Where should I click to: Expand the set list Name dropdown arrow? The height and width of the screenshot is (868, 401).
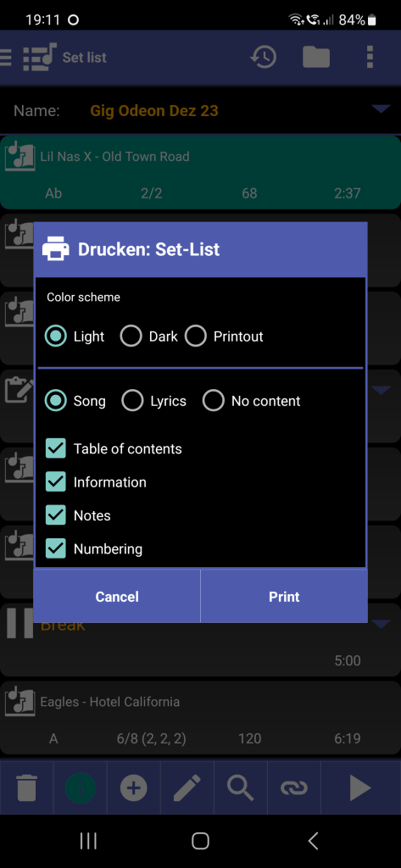point(381,109)
